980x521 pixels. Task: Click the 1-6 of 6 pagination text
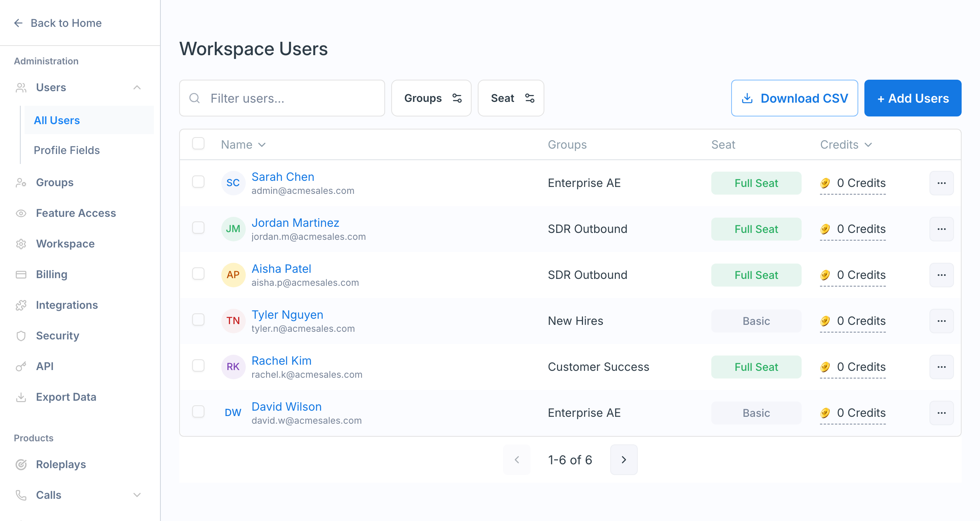coord(570,460)
